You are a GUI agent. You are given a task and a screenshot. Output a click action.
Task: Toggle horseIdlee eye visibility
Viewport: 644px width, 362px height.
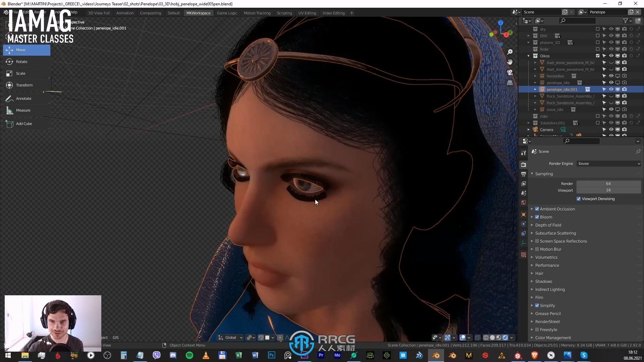pos(611,76)
